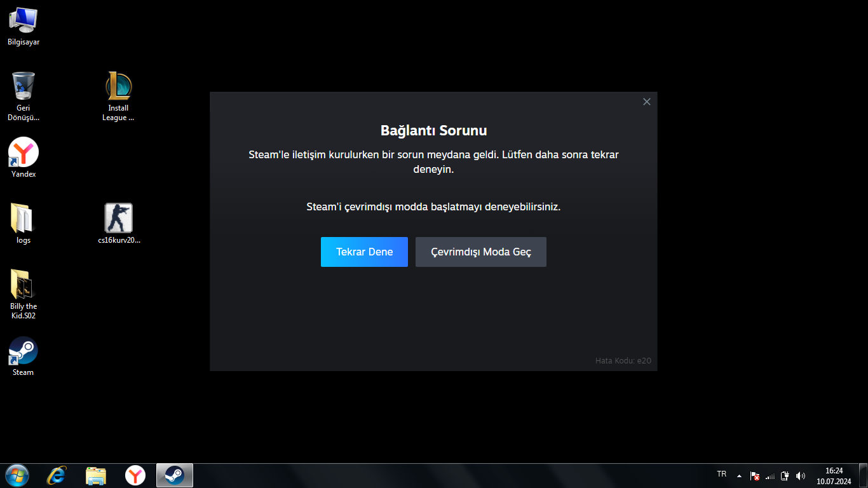
Task: Open the network signal tray icon
Action: click(770, 475)
